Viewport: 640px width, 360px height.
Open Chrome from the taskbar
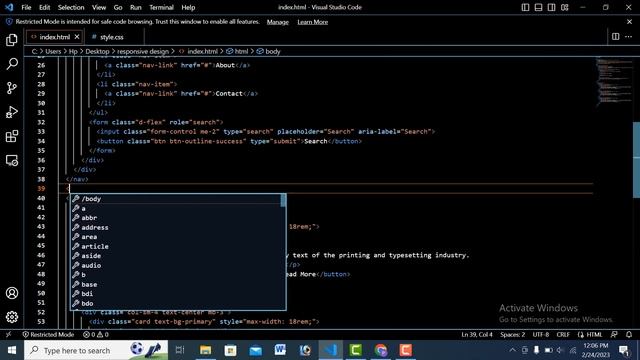pyautogui.click(x=380, y=350)
